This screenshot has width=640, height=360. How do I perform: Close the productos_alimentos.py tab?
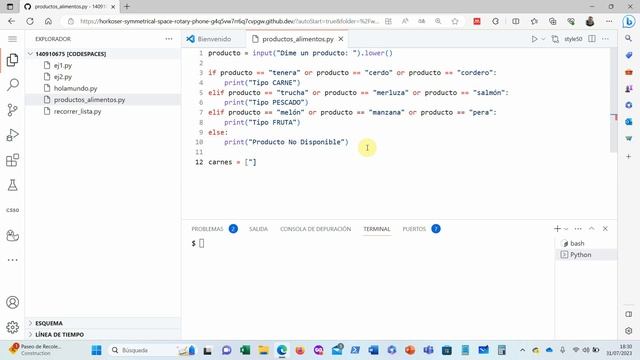(x=341, y=39)
